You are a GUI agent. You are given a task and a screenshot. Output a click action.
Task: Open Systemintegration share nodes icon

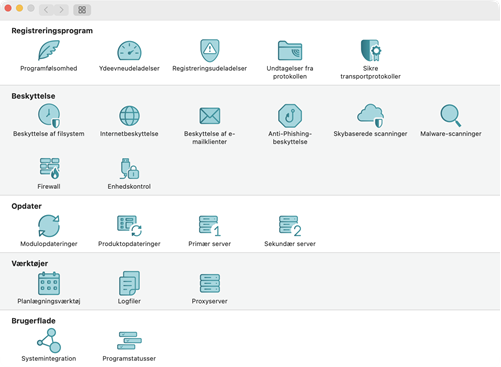[49, 340]
